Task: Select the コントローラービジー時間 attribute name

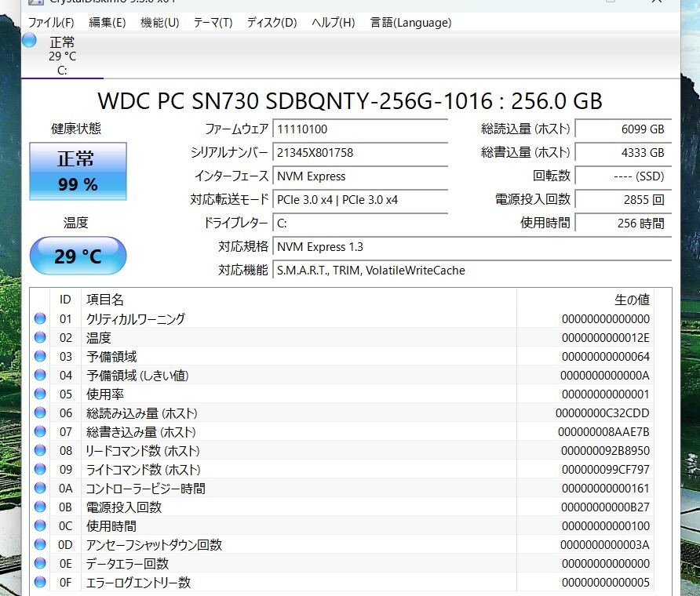Action: pyautogui.click(x=145, y=489)
